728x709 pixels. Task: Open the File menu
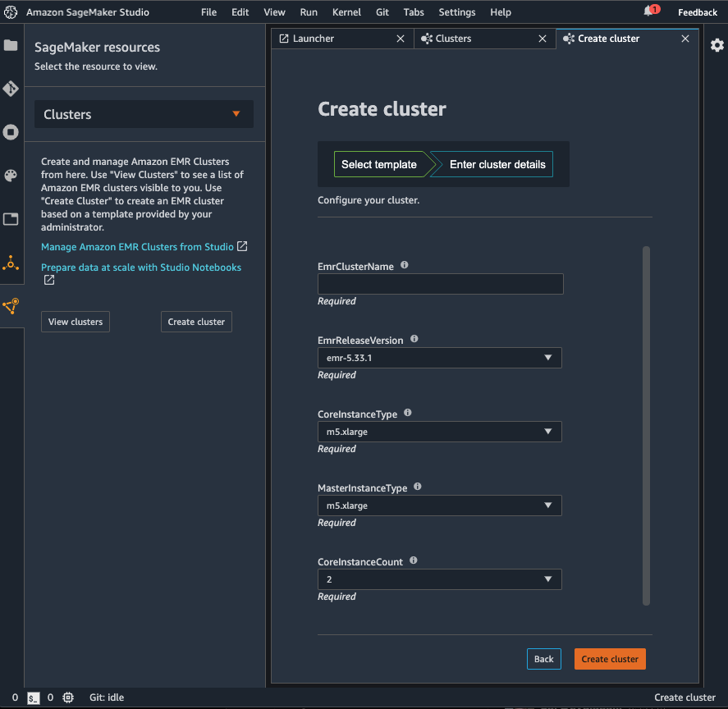click(x=209, y=12)
